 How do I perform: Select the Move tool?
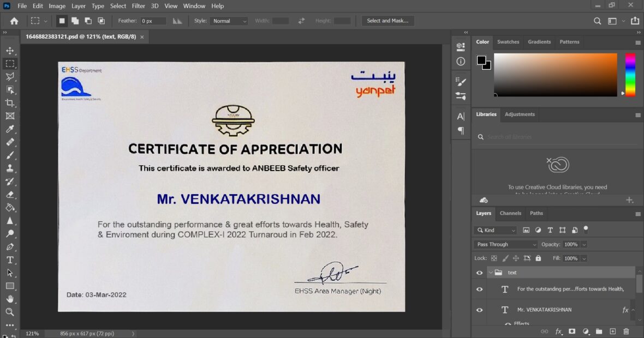(x=11, y=50)
